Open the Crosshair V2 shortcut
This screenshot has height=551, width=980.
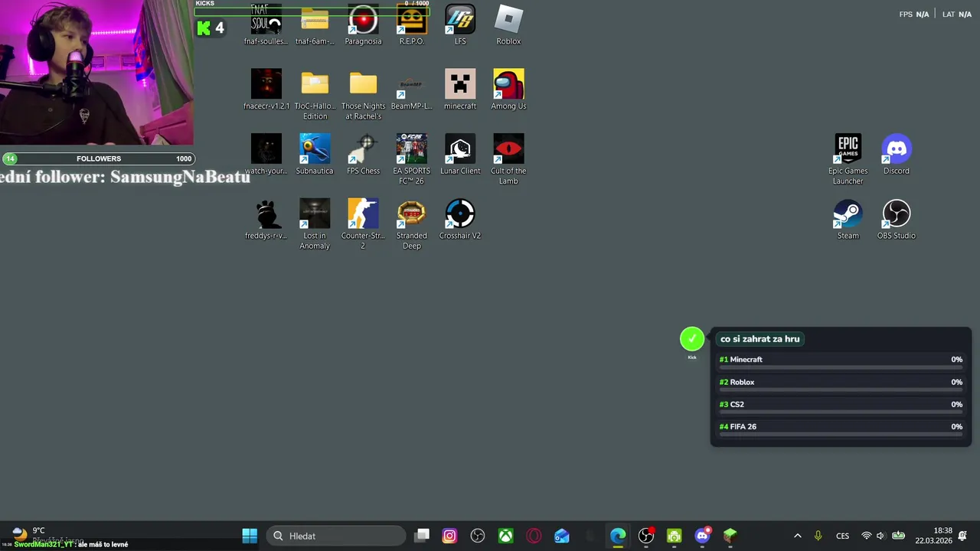tap(460, 220)
